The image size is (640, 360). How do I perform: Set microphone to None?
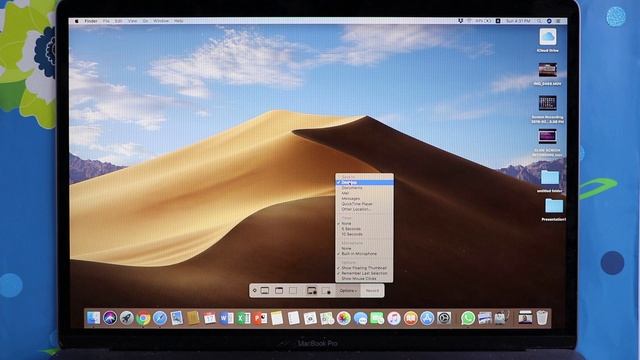[x=364, y=248]
